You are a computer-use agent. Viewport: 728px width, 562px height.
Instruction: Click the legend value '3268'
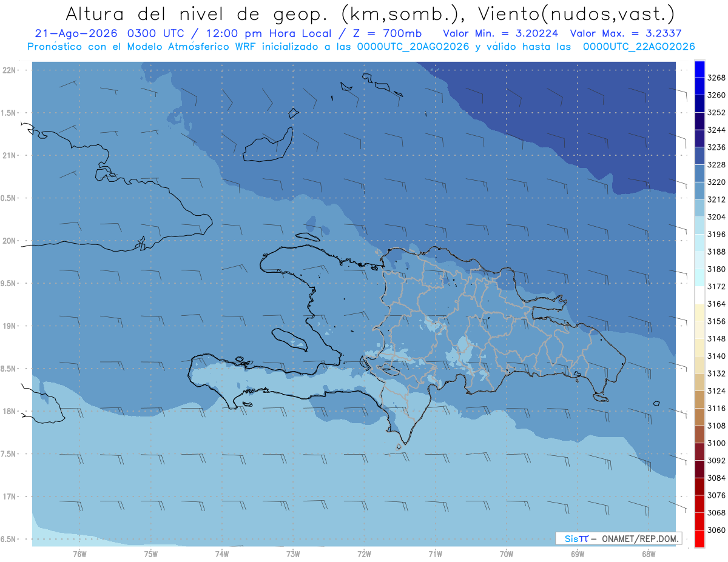pos(716,78)
